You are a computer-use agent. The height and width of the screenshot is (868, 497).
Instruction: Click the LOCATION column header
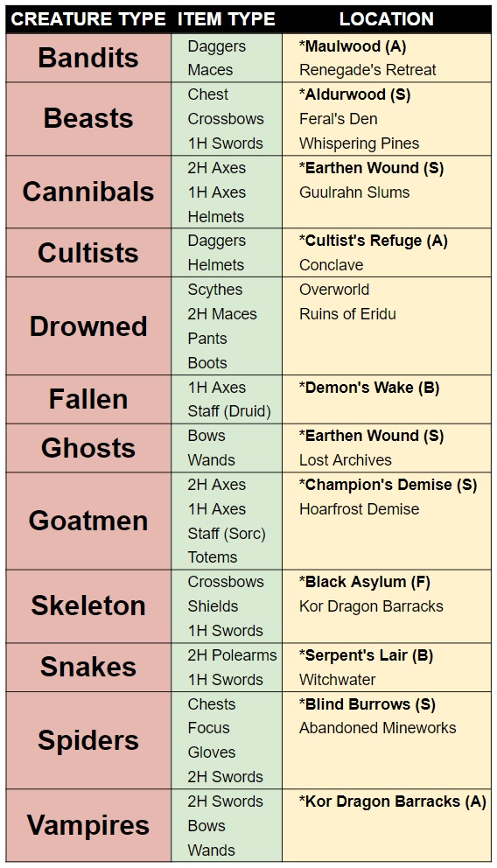386,19
